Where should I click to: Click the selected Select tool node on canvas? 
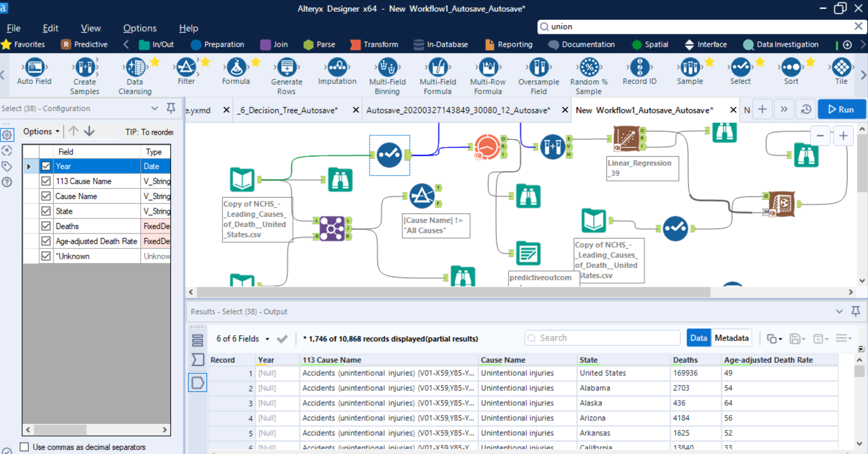[x=389, y=155]
